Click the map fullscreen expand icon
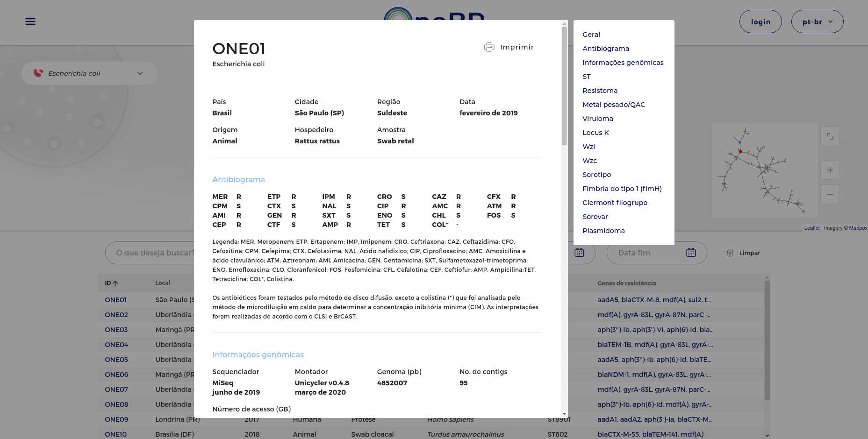The height and width of the screenshot is (439, 868). pyautogui.click(x=830, y=136)
